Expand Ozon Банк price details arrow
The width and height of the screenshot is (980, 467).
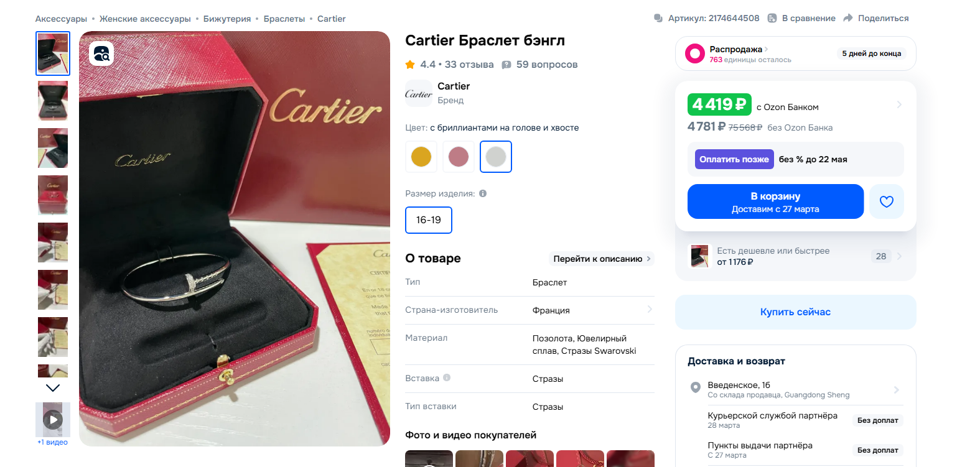pos(899,104)
